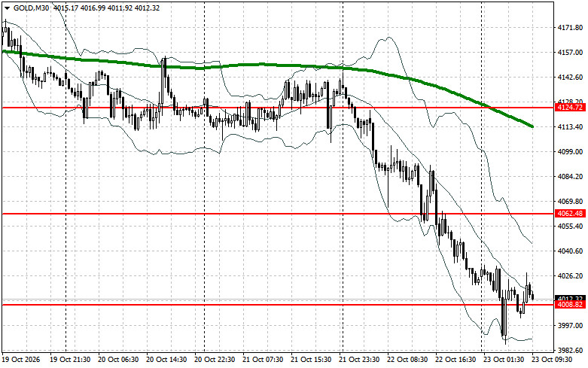
Task: Click price scale value 4157.00
Action: click(570, 53)
